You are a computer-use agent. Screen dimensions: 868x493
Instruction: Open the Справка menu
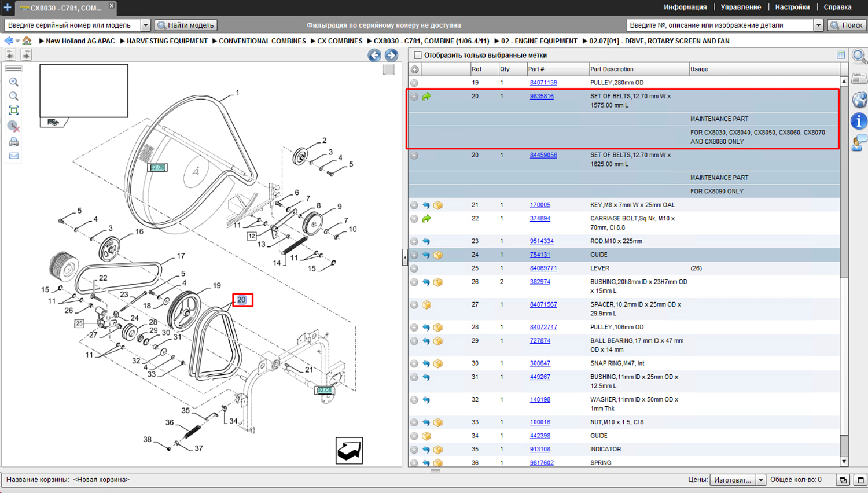(x=837, y=8)
